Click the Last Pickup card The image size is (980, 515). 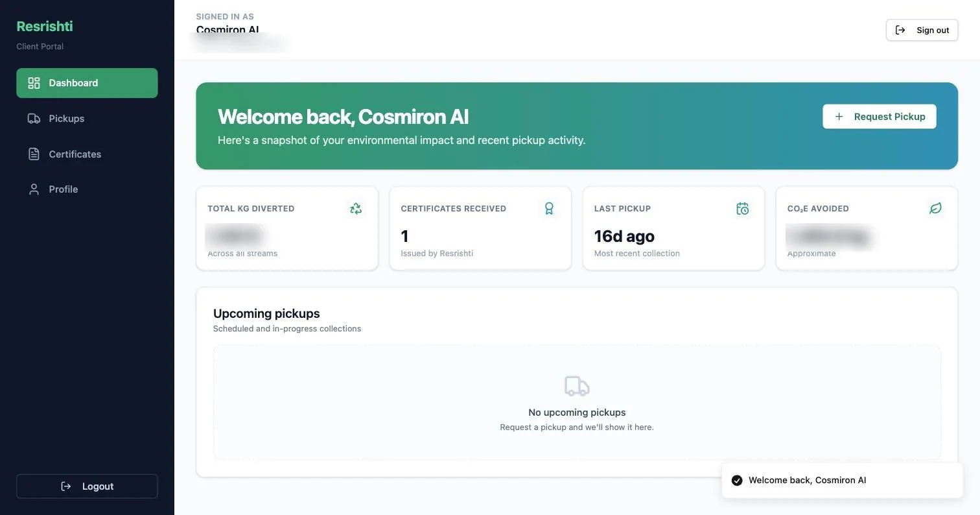pos(673,228)
